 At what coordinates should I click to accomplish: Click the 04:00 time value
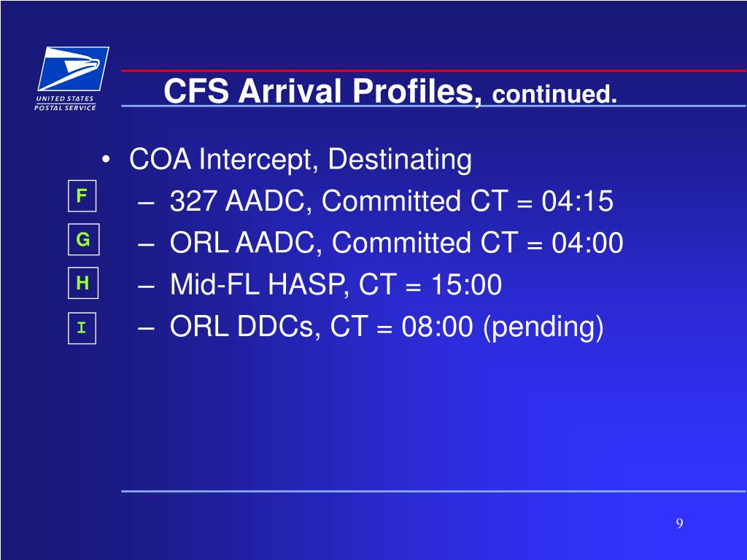pos(587,243)
